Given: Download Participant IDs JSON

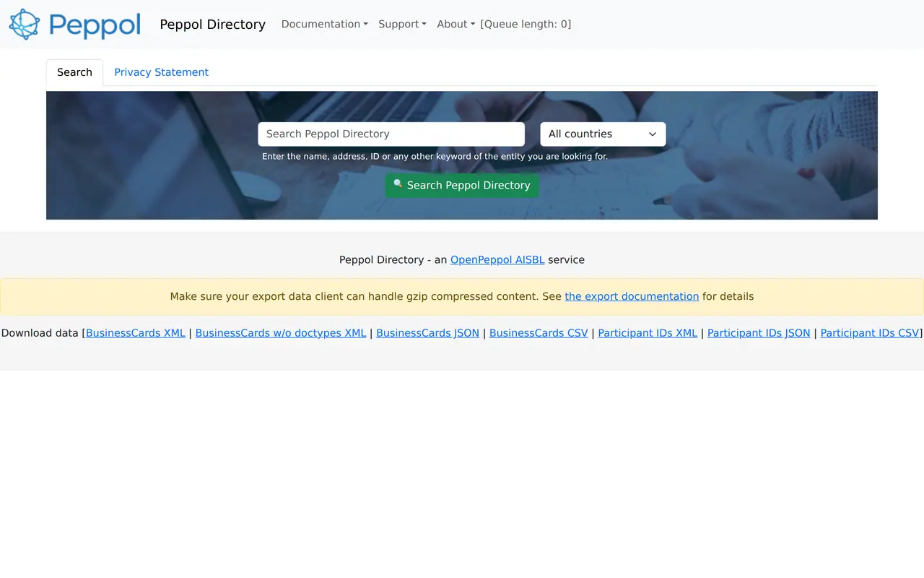Looking at the screenshot, I should click(759, 333).
